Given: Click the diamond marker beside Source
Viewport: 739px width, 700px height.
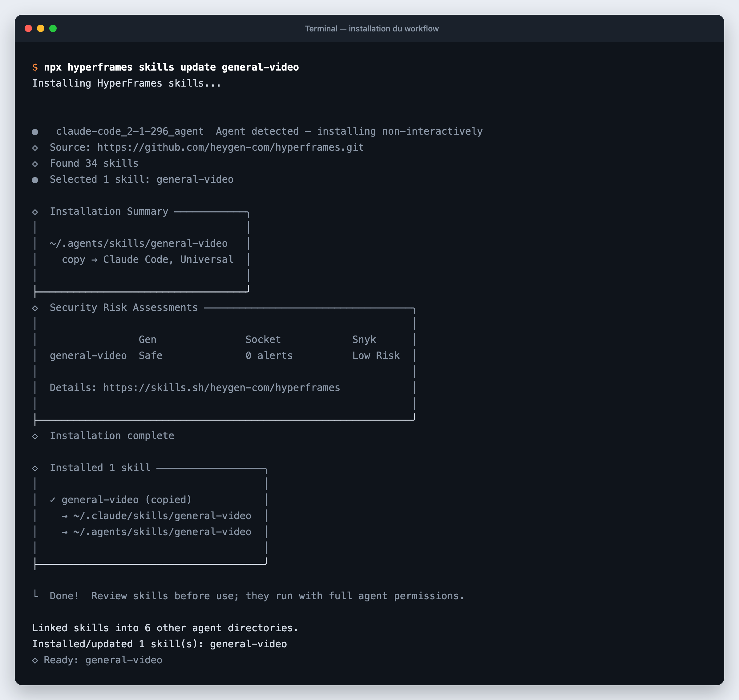Looking at the screenshot, I should [x=35, y=148].
